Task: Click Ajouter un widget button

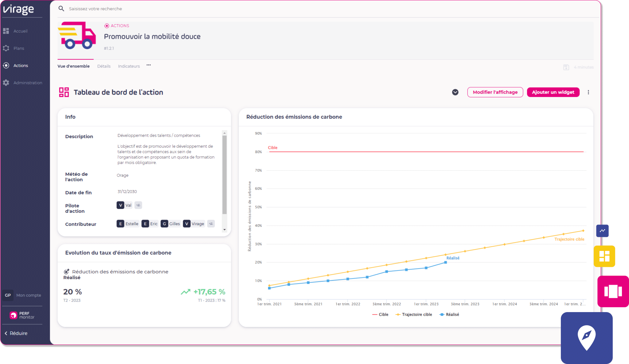Action: click(x=553, y=92)
